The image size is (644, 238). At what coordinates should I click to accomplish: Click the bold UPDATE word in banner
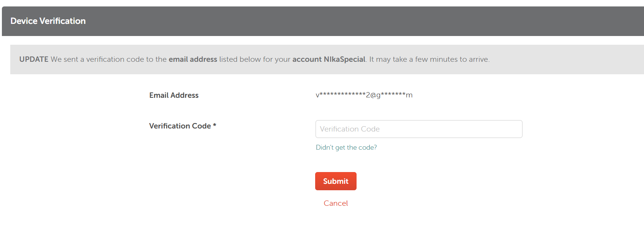click(x=34, y=59)
